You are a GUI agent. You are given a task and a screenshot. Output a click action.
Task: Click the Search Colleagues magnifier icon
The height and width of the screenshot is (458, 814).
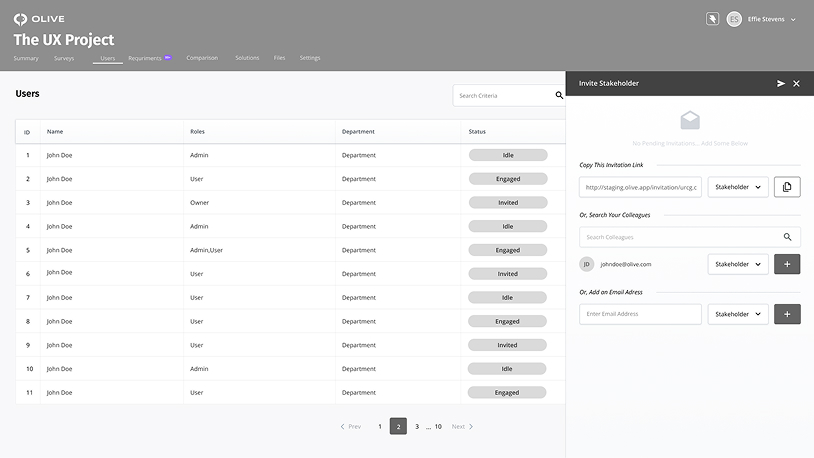788,237
